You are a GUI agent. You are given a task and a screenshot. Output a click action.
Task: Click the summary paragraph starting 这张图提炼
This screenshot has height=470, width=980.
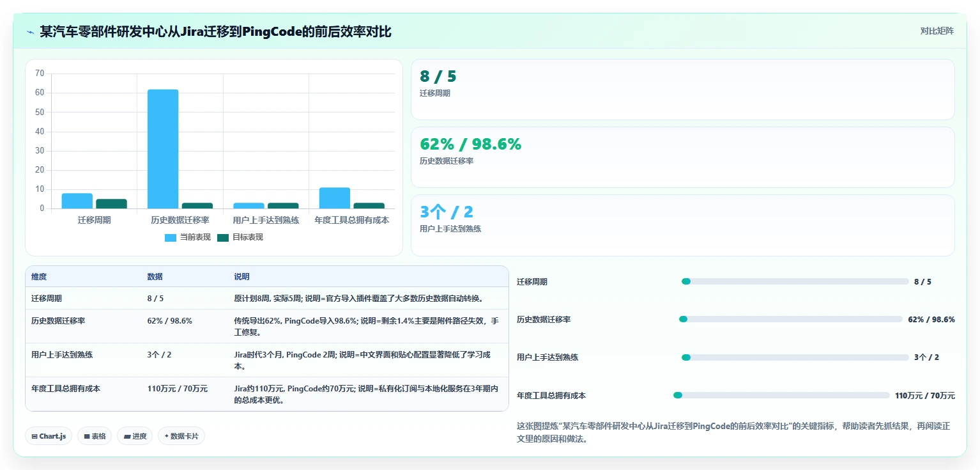point(733,433)
